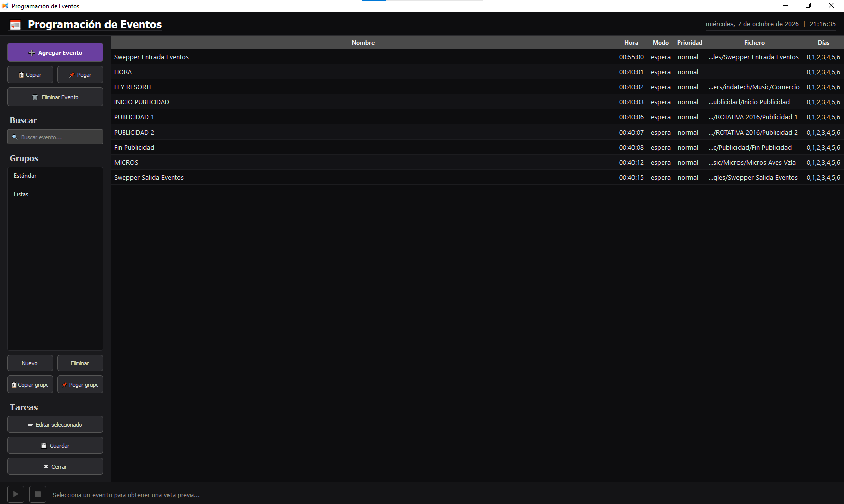Image resolution: width=844 pixels, height=504 pixels.
Task: Click Pegar grupo button
Action: 80,385
